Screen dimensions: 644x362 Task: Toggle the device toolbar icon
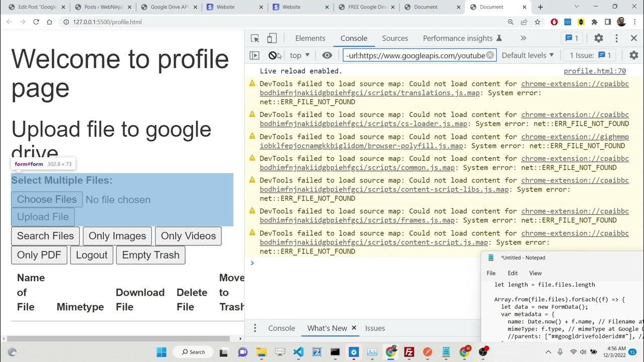pyautogui.click(x=272, y=38)
